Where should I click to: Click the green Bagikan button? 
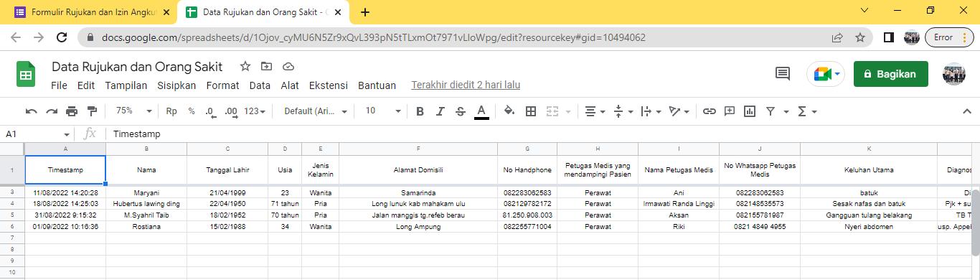890,74
